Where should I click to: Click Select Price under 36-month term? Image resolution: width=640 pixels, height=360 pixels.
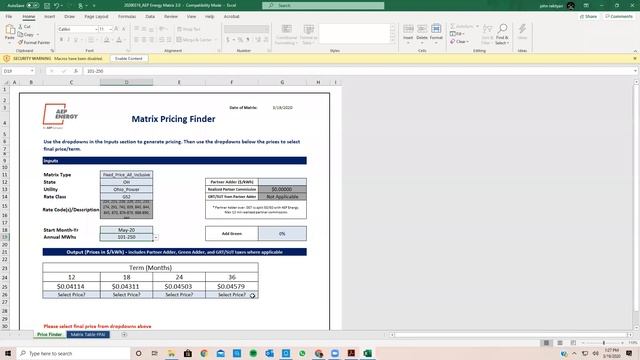232,295
